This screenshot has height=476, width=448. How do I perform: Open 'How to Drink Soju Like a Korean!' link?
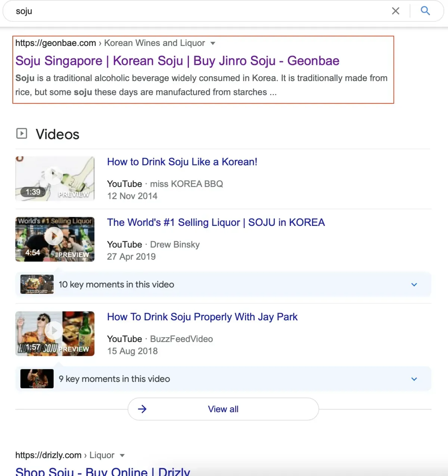(182, 162)
